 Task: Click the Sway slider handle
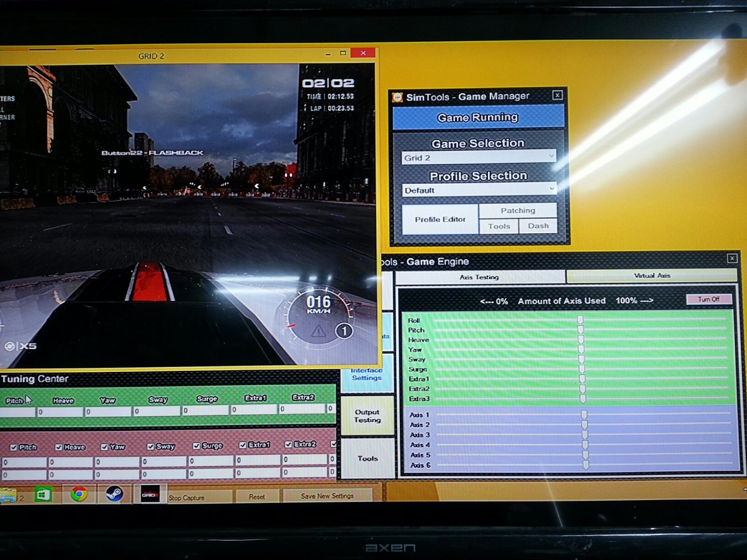[582, 359]
